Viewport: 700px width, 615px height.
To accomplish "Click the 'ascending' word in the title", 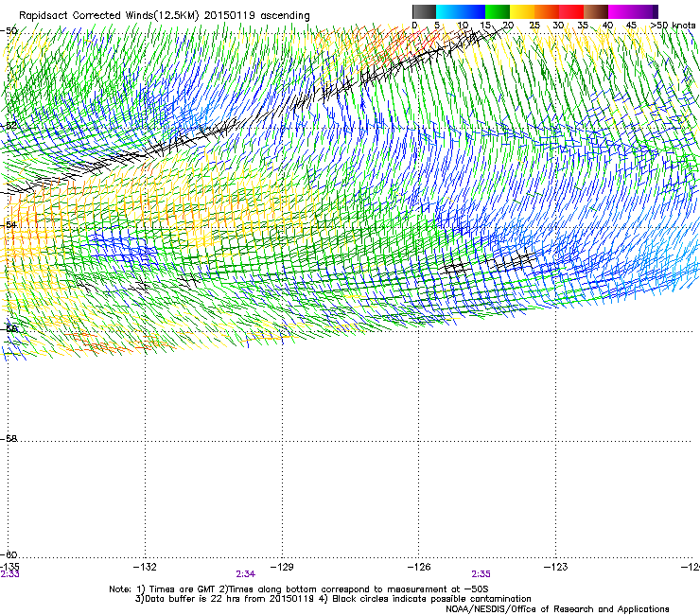I will [285, 16].
